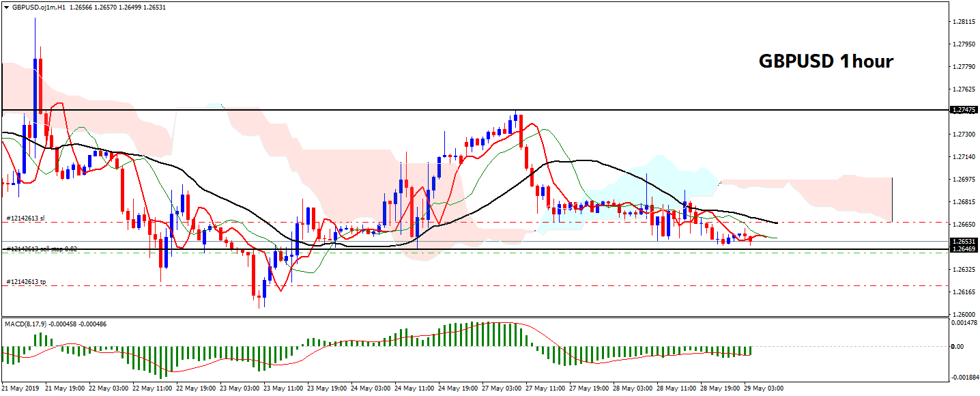Image resolution: width=980 pixels, height=396 pixels.
Task: Click the '27 May 19:00' time label
Action: pyautogui.click(x=590, y=388)
